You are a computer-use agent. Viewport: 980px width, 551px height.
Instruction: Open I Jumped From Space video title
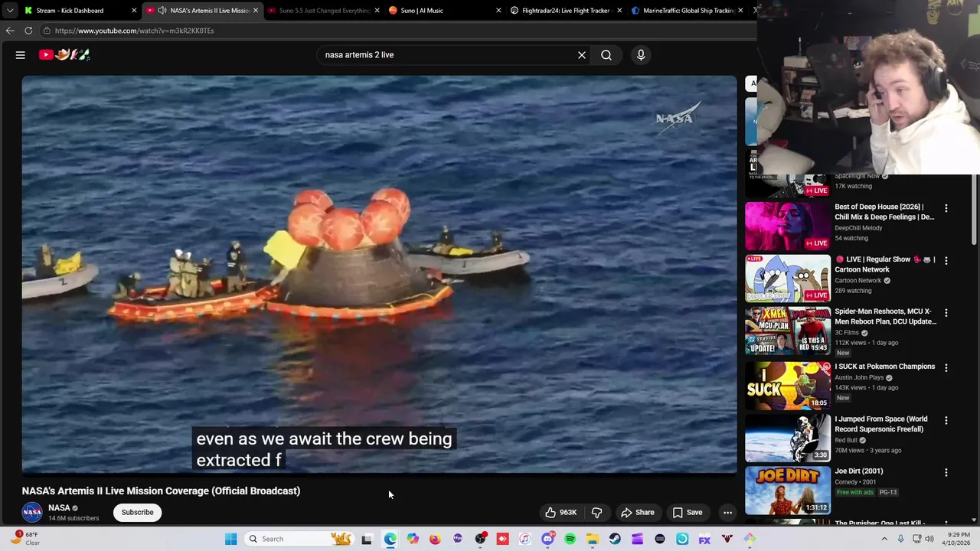881,424
